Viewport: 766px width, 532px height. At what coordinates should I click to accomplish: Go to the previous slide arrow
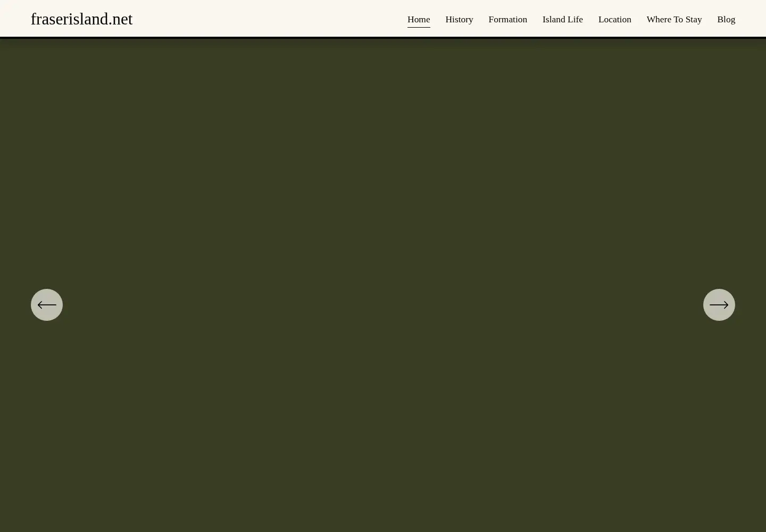pyautogui.click(x=47, y=305)
